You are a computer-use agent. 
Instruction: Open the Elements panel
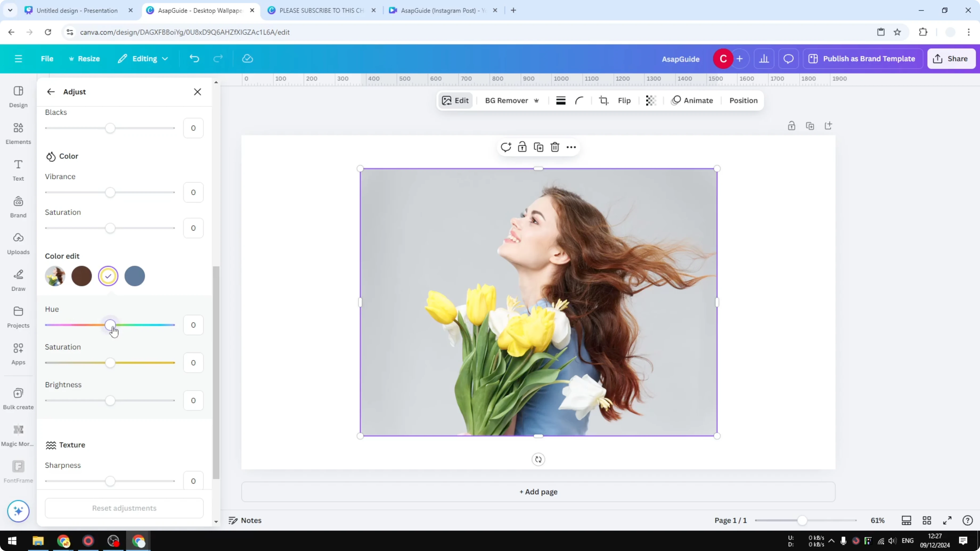[x=18, y=133]
